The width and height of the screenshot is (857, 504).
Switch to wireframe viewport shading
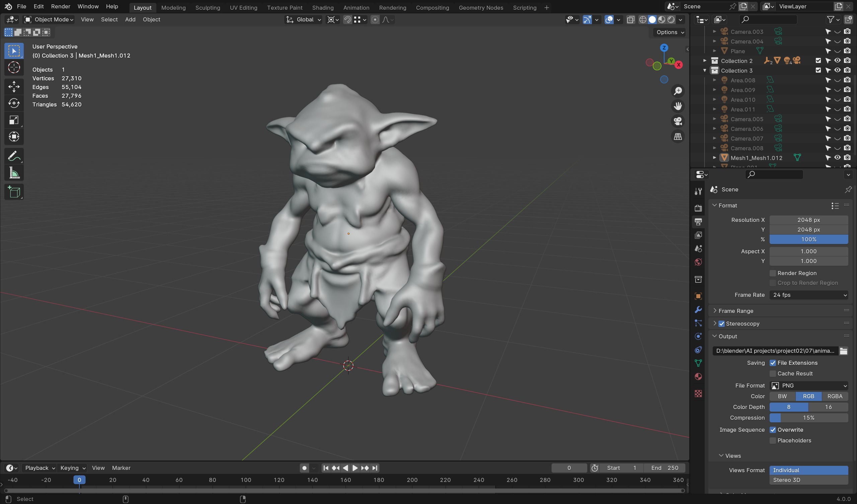click(x=642, y=19)
